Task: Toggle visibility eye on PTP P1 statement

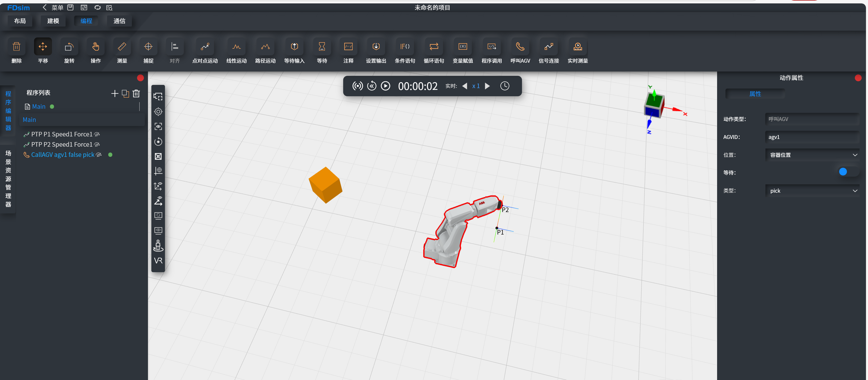Action: tap(97, 134)
